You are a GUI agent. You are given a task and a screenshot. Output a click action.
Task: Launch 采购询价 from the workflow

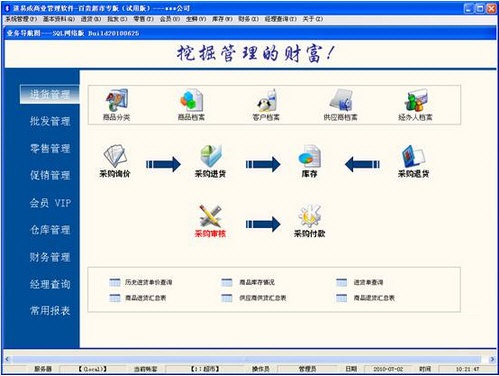click(114, 161)
